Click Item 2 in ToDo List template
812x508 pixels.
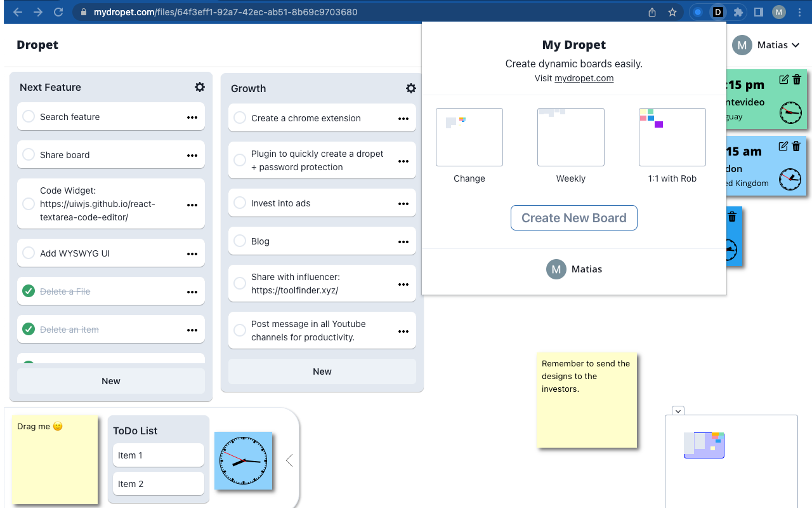pos(159,484)
